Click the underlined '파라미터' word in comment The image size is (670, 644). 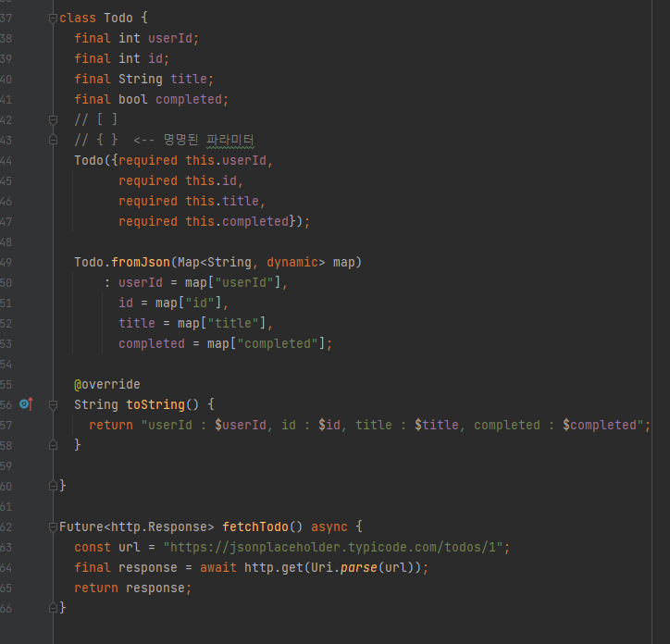[230, 140]
